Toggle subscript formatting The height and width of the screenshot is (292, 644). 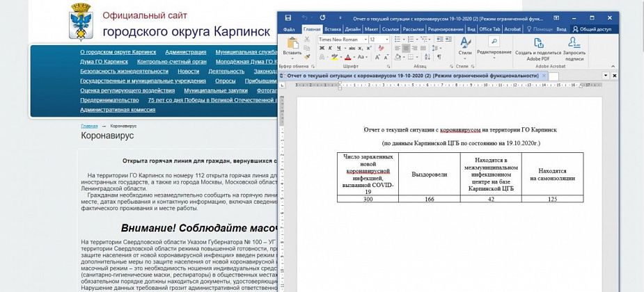[x=360, y=48]
